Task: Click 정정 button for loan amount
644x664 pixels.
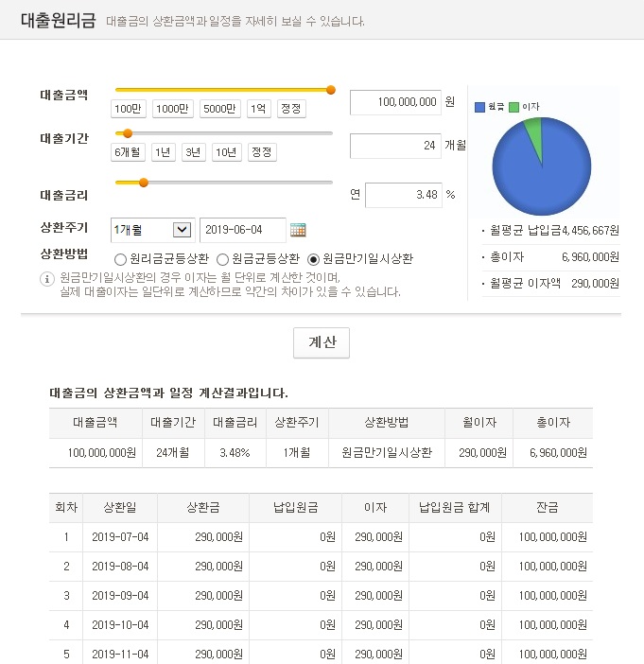Action: pyautogui.click(x=291, y=109)
